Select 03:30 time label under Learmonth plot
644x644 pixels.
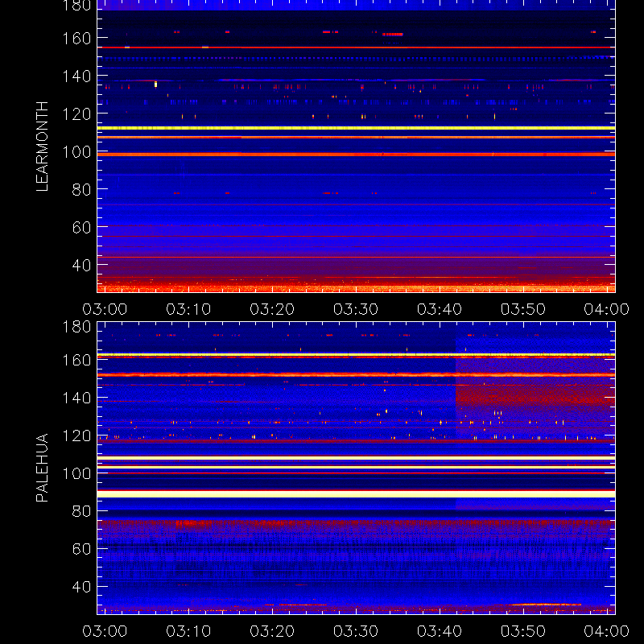coord(356,309)
